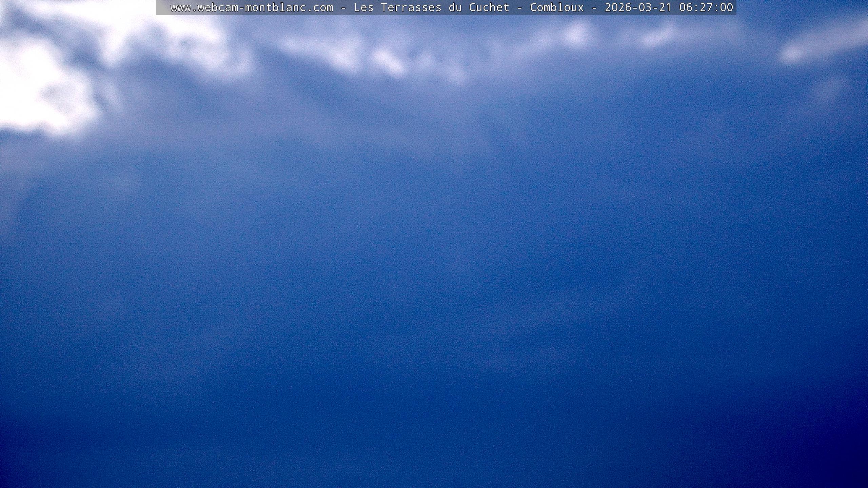Viewport: 868px width, 488px height.
Task: Click the 2026-03-21 date stamp
Action: click(x=638, y=7)
